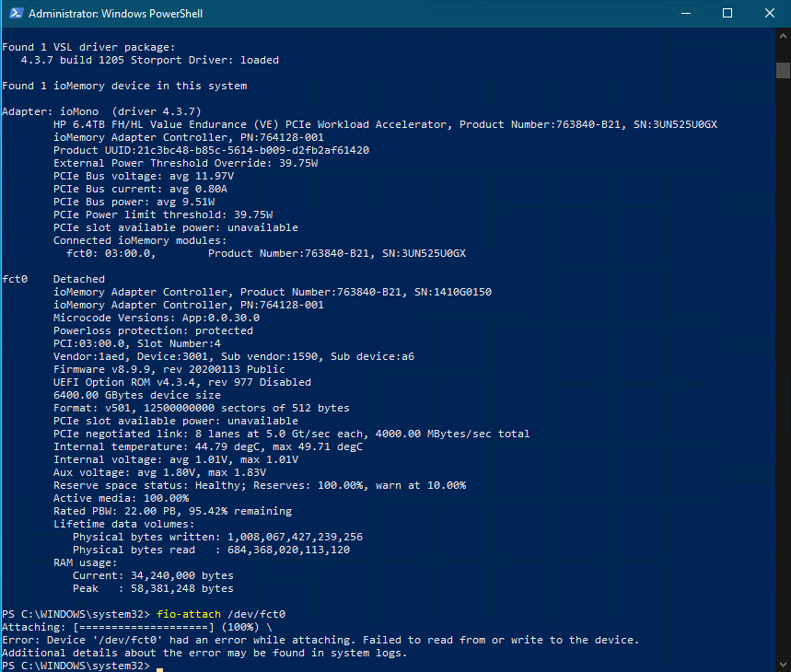Image resolution: width=791 pixels, height=672 pixels.
Task: Minimize the PowerShell window
Action: point(684,14)
